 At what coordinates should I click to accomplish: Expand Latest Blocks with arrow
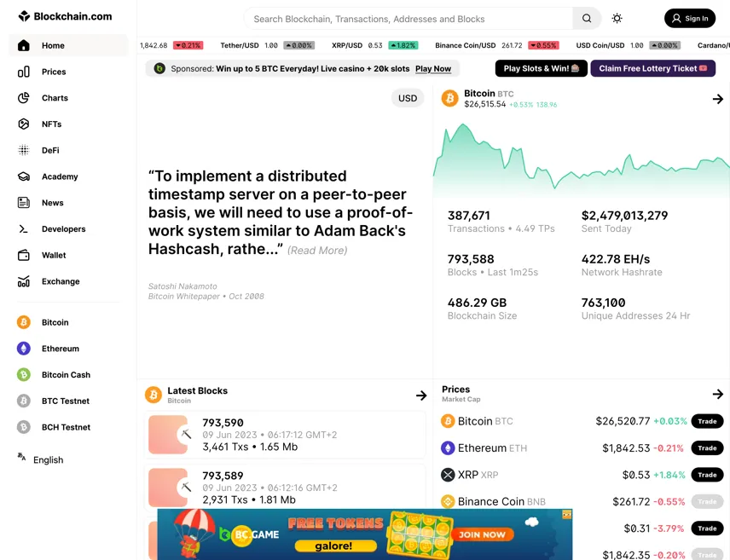[421, 395]
